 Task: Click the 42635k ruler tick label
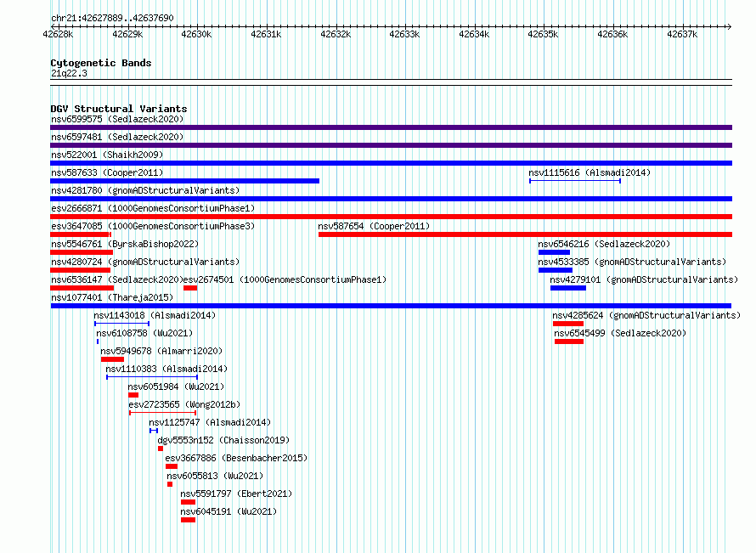(543, 34)
